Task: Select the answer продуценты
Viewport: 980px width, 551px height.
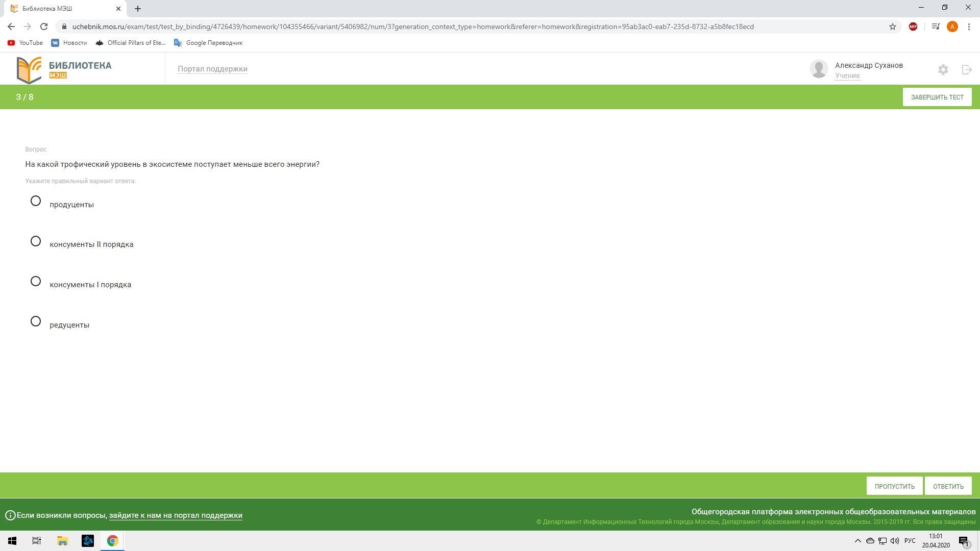Action: [x=36, y=201]
